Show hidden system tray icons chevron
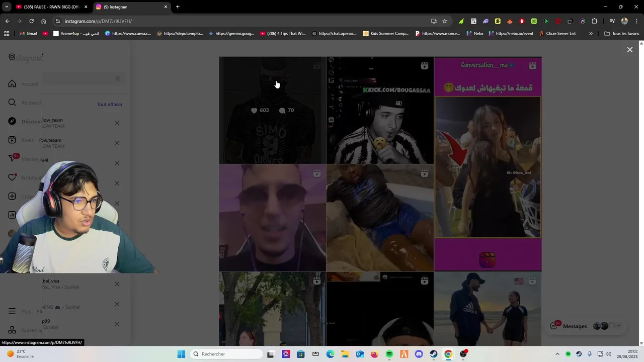Image resolution: width=644 pixels, height=362 pixels. tap(557, 354)
